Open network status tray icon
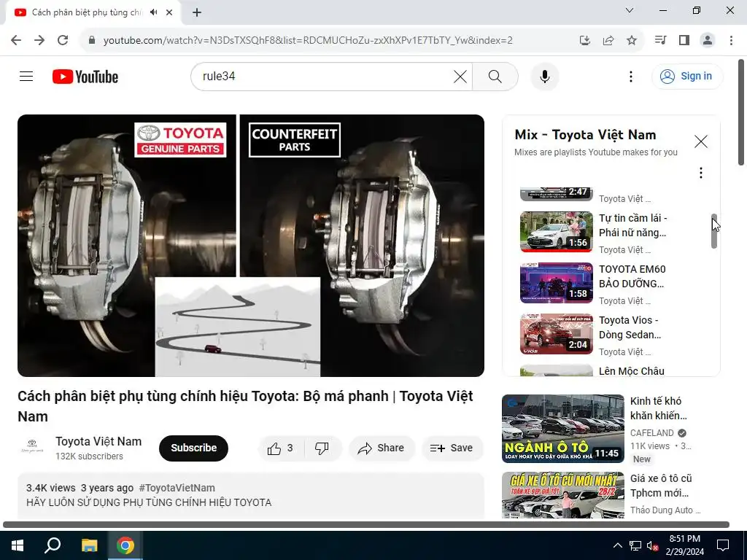The image size is (747, 560). pyautogui.click(x=635, y=545)
